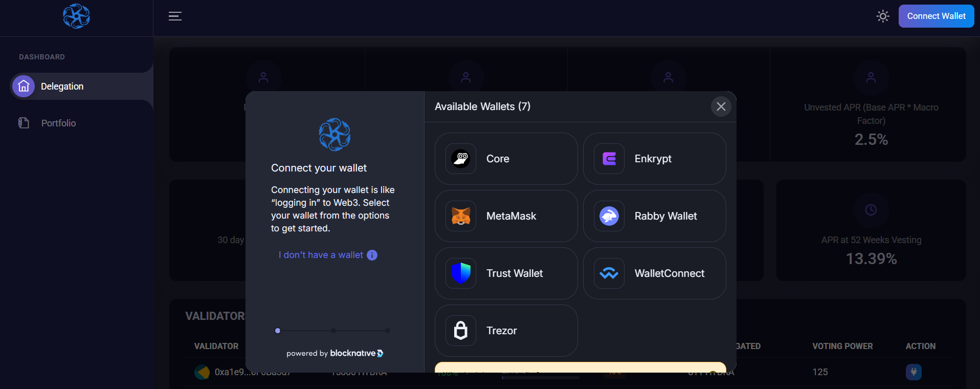This screenshot has width=980, height=389.
Task: Click the Delegation home icon
Action: (24, 87)
